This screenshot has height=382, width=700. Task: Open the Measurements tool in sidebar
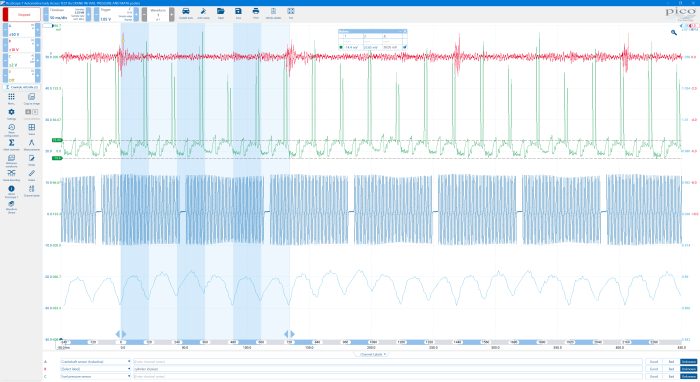click(32, 144)
